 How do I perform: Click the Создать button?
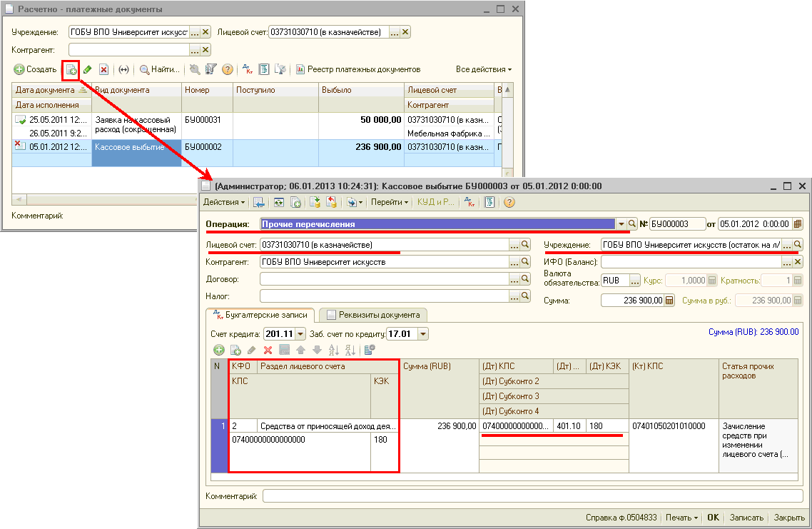click(35, 69)
